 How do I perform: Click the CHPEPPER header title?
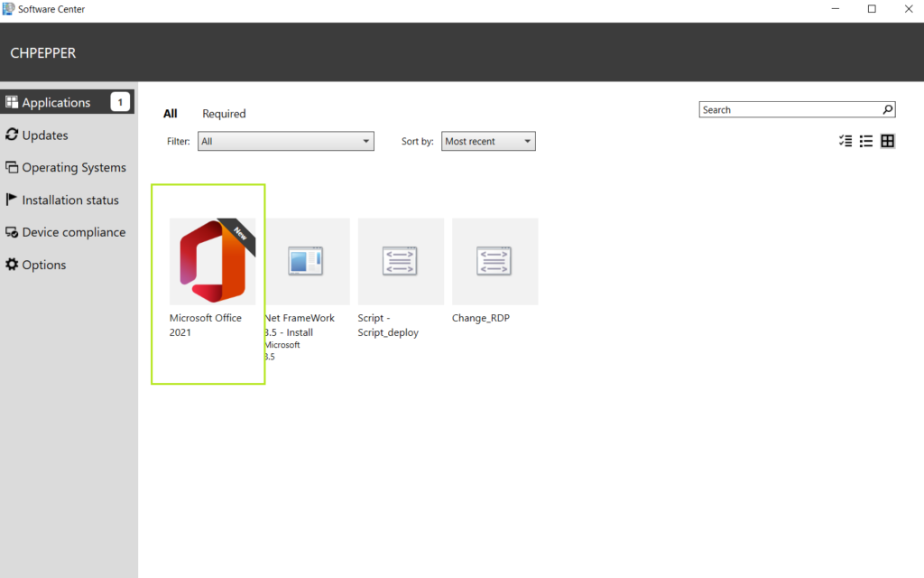pos(43,53)
